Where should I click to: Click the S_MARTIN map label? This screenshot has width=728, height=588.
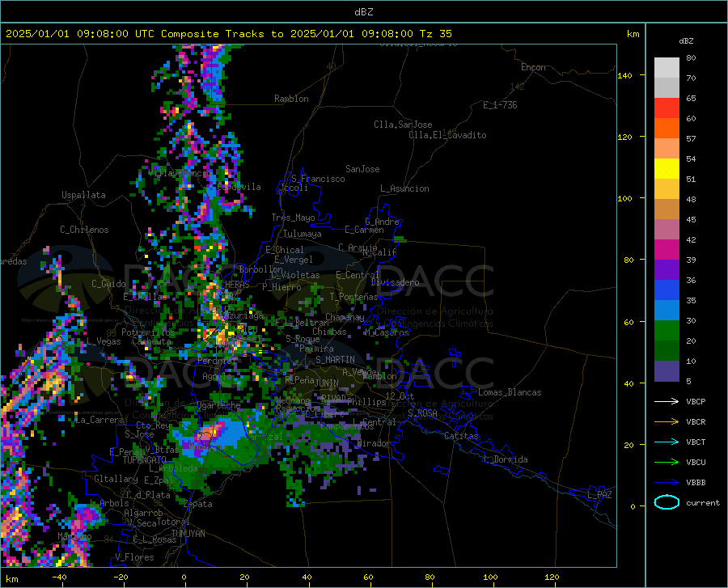[335, 360]
